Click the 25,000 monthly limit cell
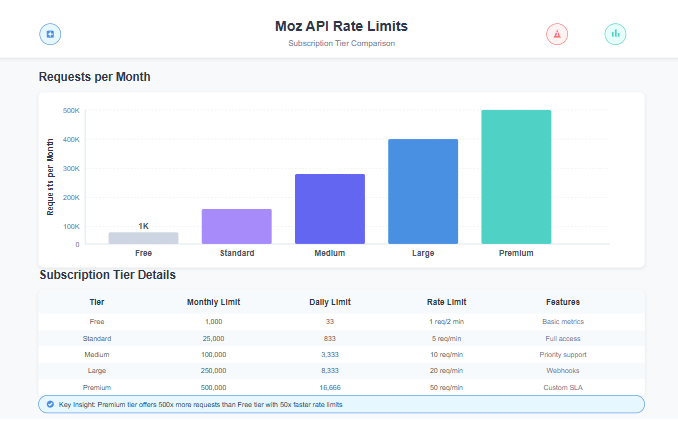The image size is (678, 428). tap(214, 339)
